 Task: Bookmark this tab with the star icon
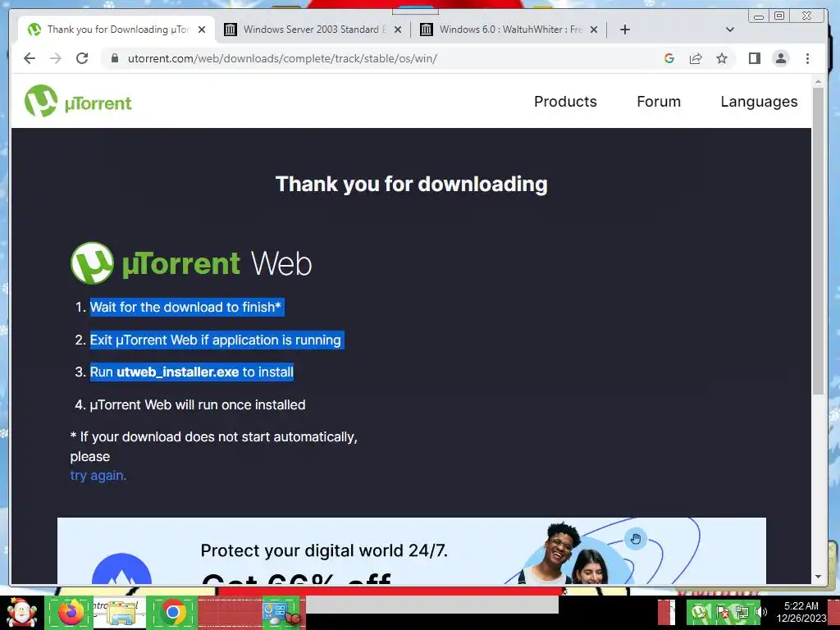click(x=722, y=58)
